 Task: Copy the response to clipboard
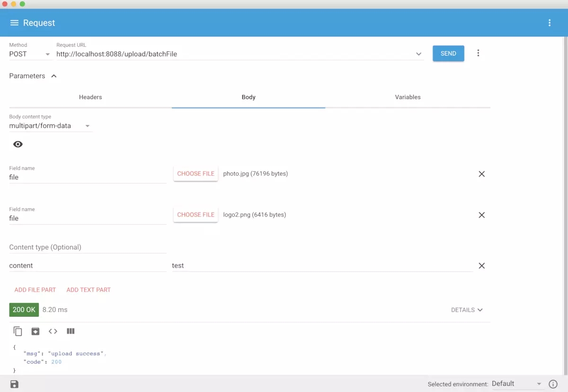[18, 331]
